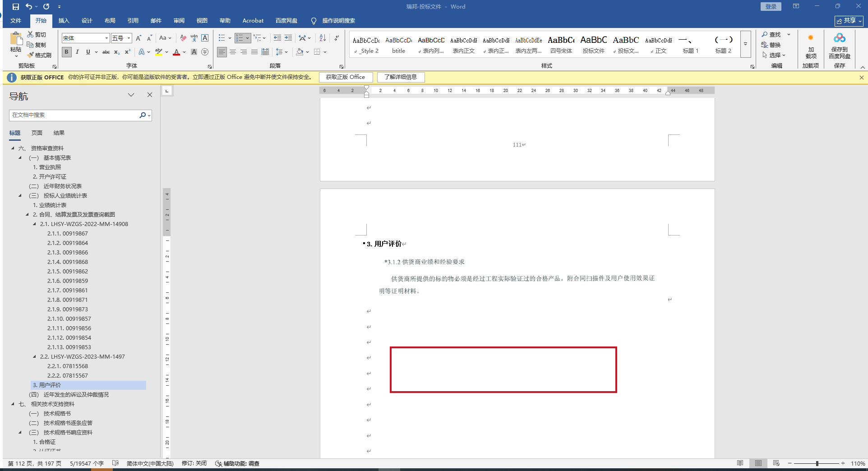
Task: Switch to the 页面 tab in the navigation pane
Action: [x=37, y=133]
